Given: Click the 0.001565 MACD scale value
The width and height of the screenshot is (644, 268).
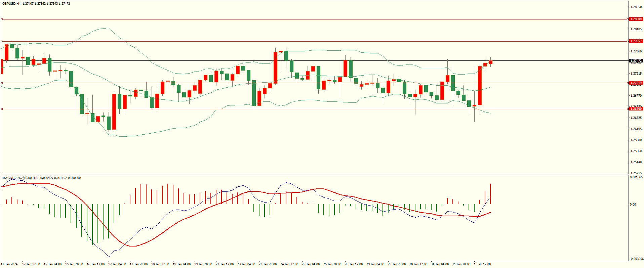Looking at the screenshot, I should tap(636, 177).
